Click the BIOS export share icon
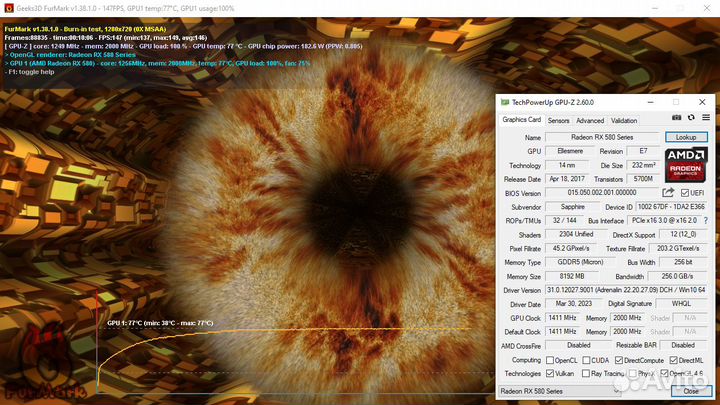Screen dimensions: 720x405 (668, 193)
